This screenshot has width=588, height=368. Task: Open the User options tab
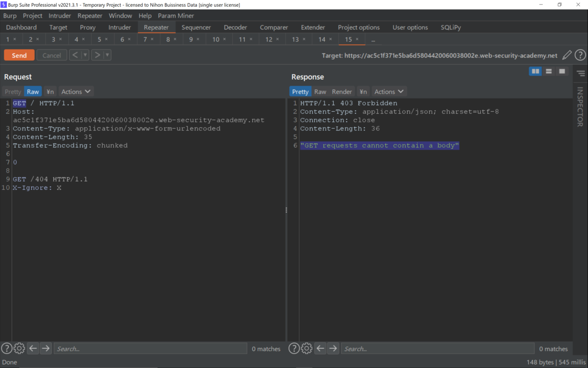(x=410, y=27)
